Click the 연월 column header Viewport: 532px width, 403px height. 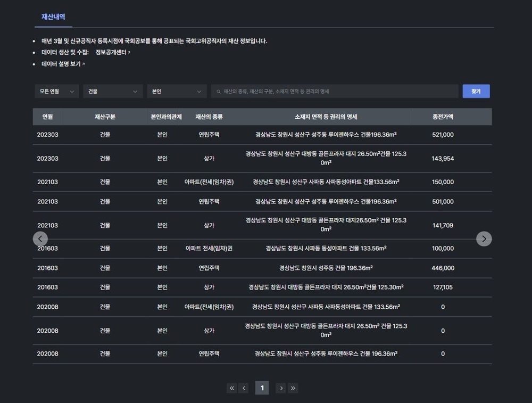click(47, 117)
